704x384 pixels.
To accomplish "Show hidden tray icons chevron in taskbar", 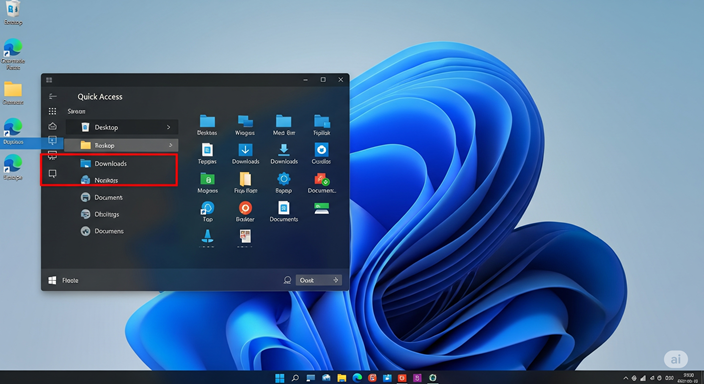I will point(625,378).
